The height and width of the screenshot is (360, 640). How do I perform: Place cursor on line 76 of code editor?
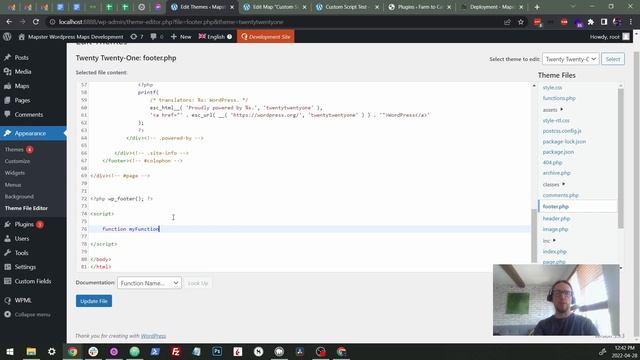tap(309, 229)
